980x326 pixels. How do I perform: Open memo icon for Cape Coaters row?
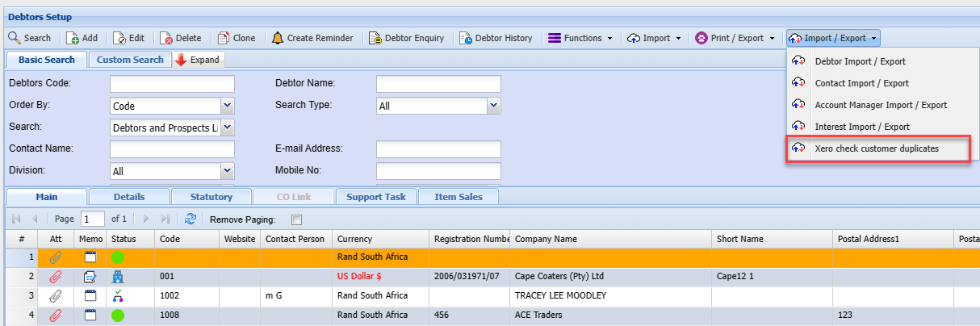click(90, 277)
